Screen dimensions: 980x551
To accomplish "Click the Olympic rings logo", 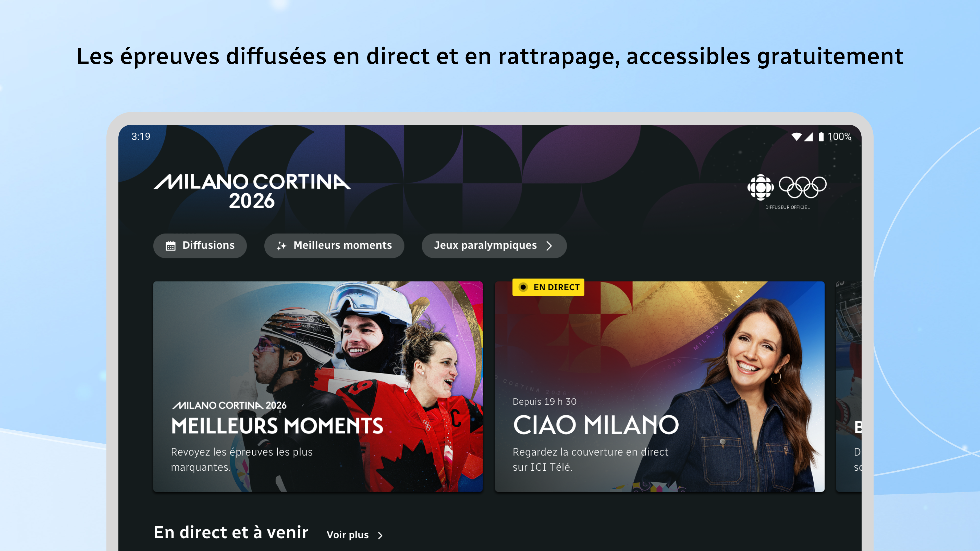I will (803, 187).
